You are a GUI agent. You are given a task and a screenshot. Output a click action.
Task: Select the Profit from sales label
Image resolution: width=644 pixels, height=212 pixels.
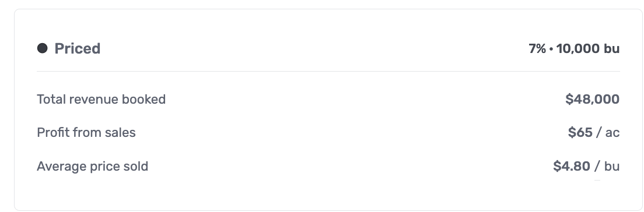86,132
